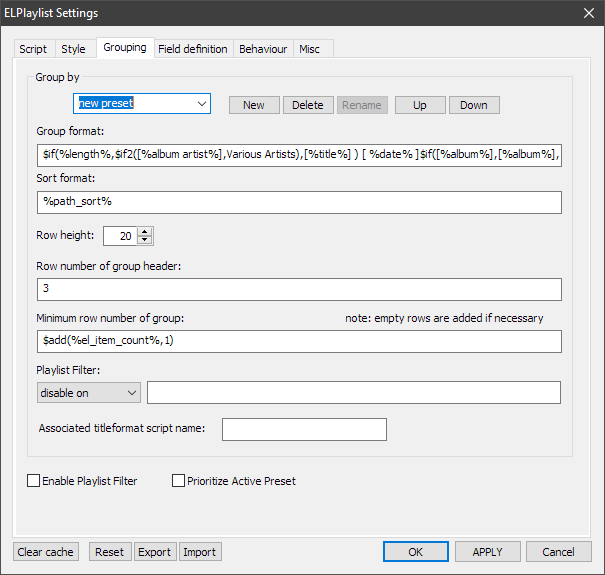Click inside the Sort format field
Viewport: 605px width, 575px height.
pyautogui.click(x=298, y=202)
